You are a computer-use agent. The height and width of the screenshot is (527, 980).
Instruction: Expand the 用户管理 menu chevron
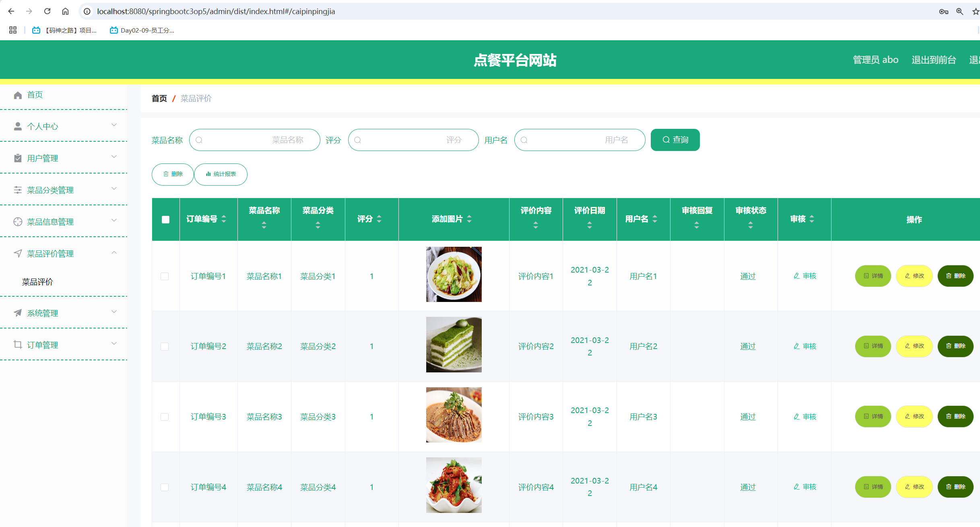coord(114,157)
